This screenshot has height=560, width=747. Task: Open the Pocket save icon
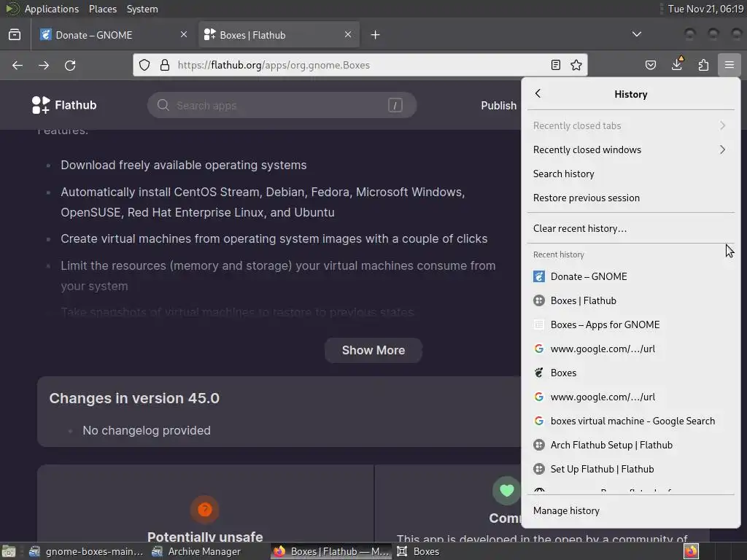tap(650, 65)
